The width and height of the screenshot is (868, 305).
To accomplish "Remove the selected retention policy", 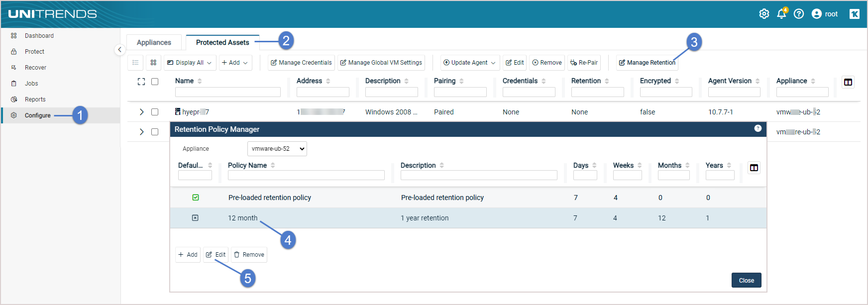I will tap(249, 255).
